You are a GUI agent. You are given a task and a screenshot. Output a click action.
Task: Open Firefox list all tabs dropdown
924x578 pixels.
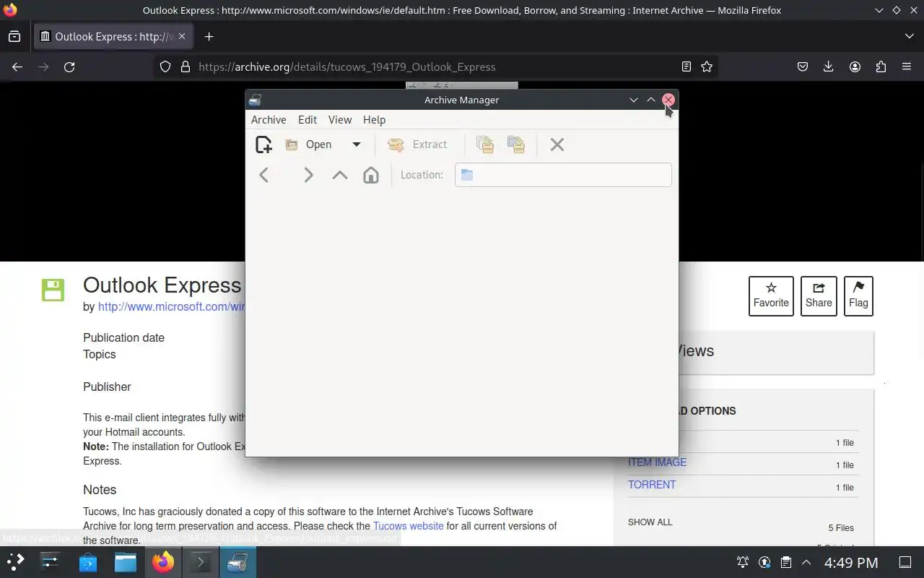coord(909,36)
